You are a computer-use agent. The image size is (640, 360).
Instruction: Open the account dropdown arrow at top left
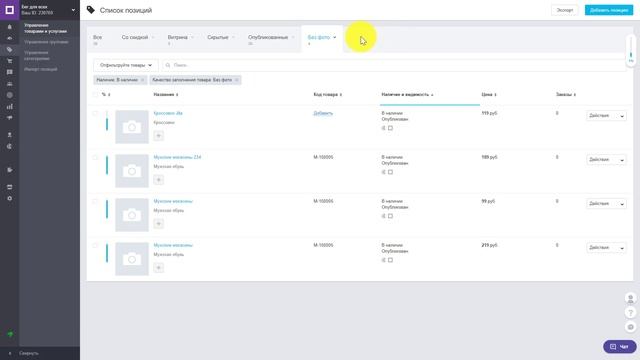[73, 10]
